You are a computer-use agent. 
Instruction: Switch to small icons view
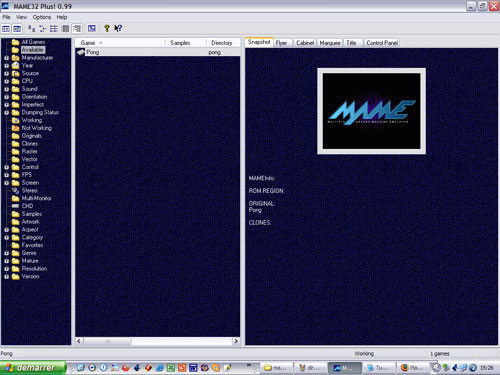[43, 29]
